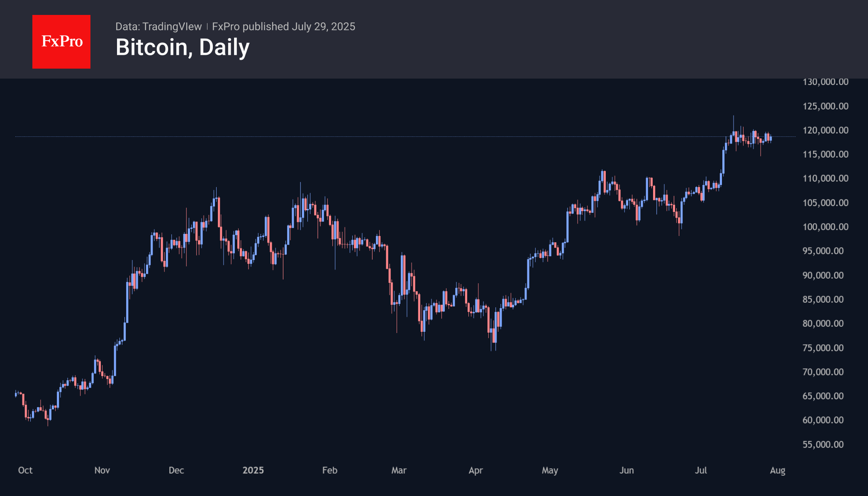Click the 55,000.00 price axis label

(823, 445)
